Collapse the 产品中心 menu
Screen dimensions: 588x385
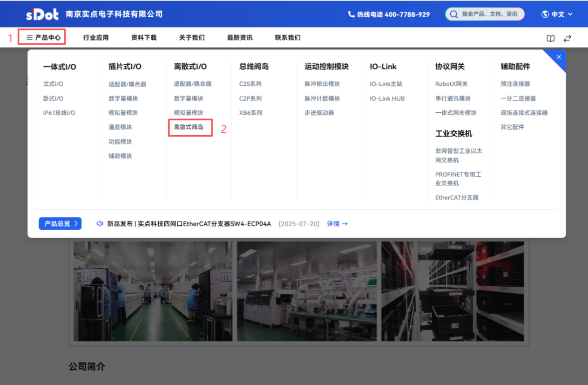pyautogui.click(x=43, y=37)
